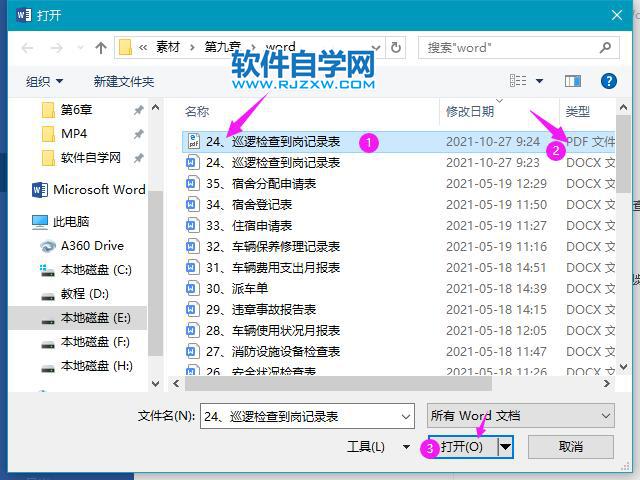Click the 文件名(N) input field
The image size is (640, 480).
pyautogui.click(x=307, y=416)
